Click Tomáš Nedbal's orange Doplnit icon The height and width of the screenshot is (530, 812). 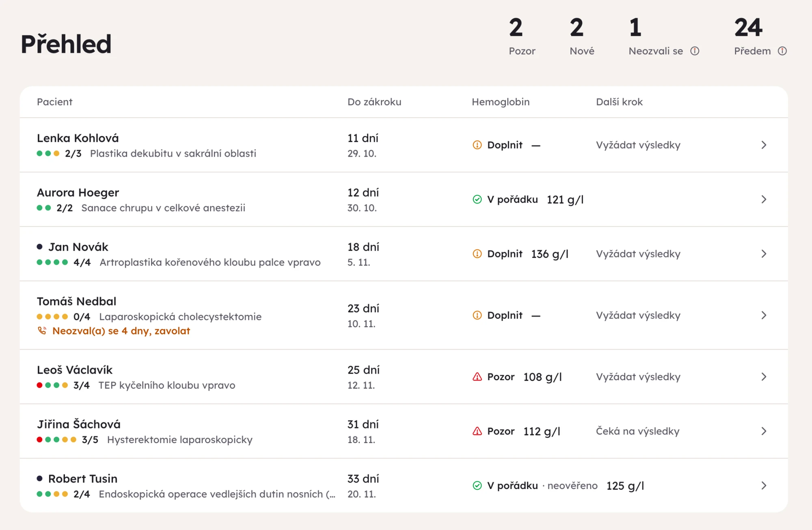pos(477,315)
